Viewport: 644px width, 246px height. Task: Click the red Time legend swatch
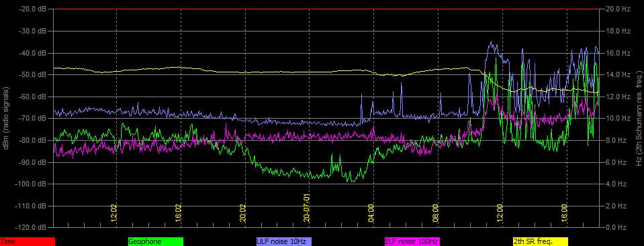[x=27, y=242]
